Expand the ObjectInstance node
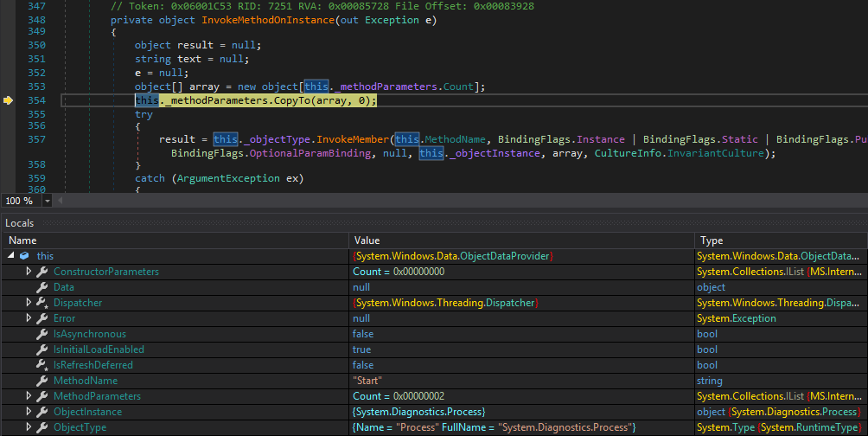 (29, 412)
